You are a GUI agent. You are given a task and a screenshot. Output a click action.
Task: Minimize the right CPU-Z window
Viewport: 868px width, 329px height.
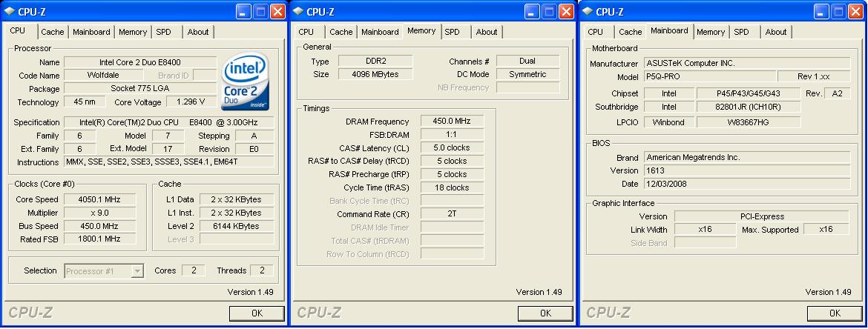point(821,12)
